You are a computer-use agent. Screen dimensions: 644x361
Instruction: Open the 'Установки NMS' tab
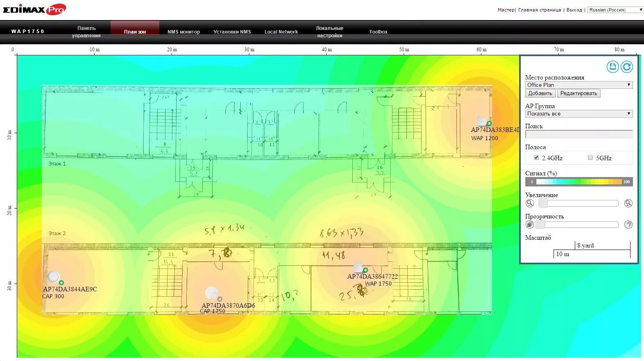[232, 32]
